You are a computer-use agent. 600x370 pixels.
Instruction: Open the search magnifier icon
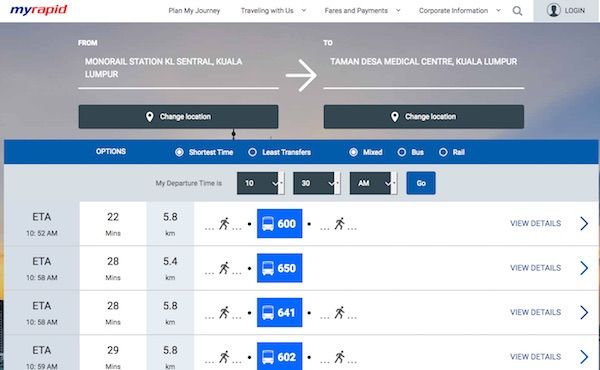[x=517, y=11]
